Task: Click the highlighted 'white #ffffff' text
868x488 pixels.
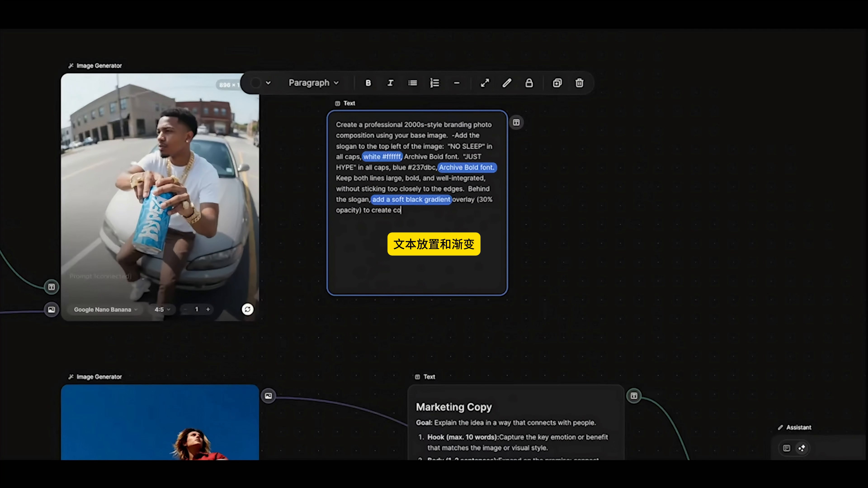Action: (382, 157)
